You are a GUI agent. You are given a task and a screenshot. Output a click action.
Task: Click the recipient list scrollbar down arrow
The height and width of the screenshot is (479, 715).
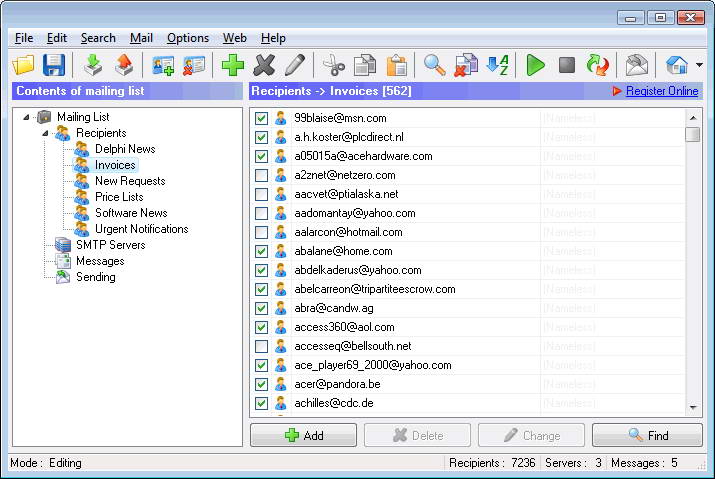693,407
